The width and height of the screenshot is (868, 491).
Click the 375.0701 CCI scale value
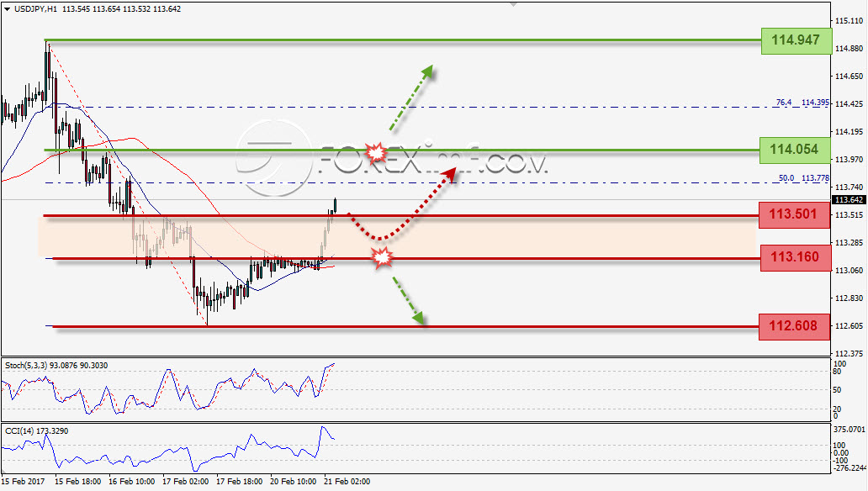[x=849, y=430]
